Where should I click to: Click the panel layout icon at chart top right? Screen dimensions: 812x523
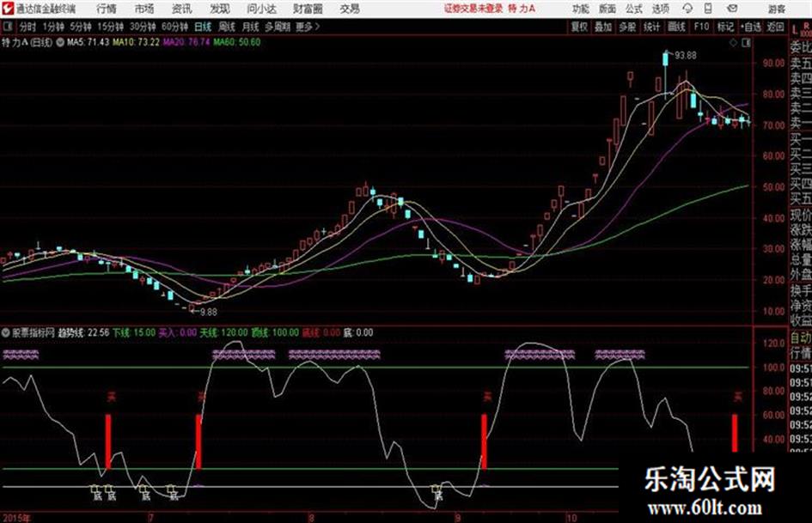(x=746, y=43)
